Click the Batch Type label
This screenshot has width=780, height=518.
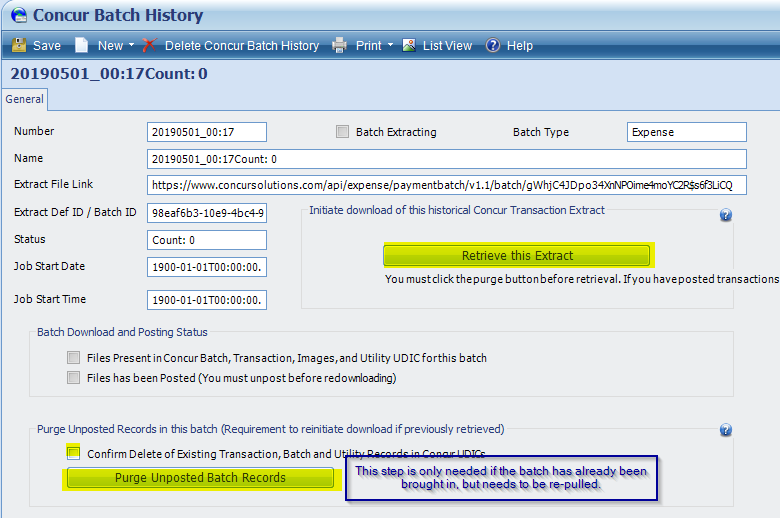point(541,132)
